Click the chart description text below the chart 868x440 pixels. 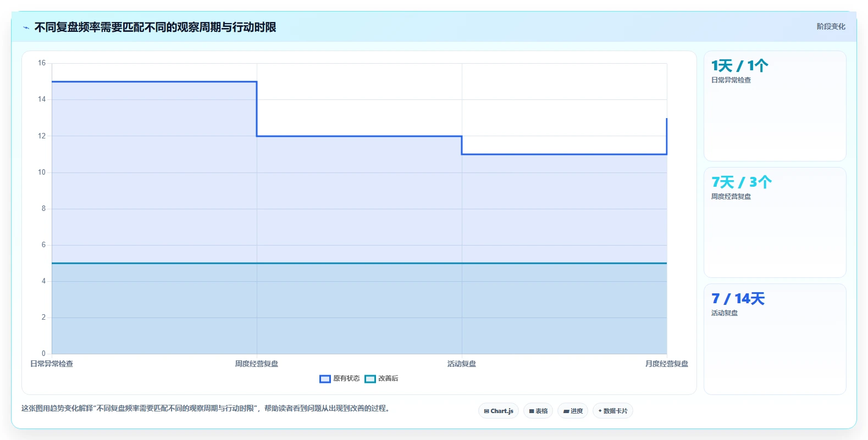click(207, 408)
